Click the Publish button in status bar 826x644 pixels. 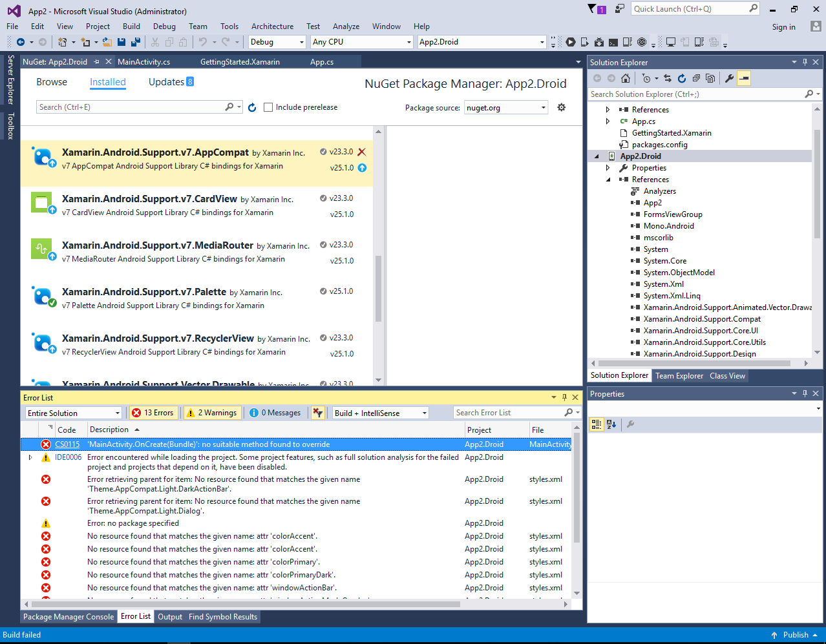(x=796, y=635)
